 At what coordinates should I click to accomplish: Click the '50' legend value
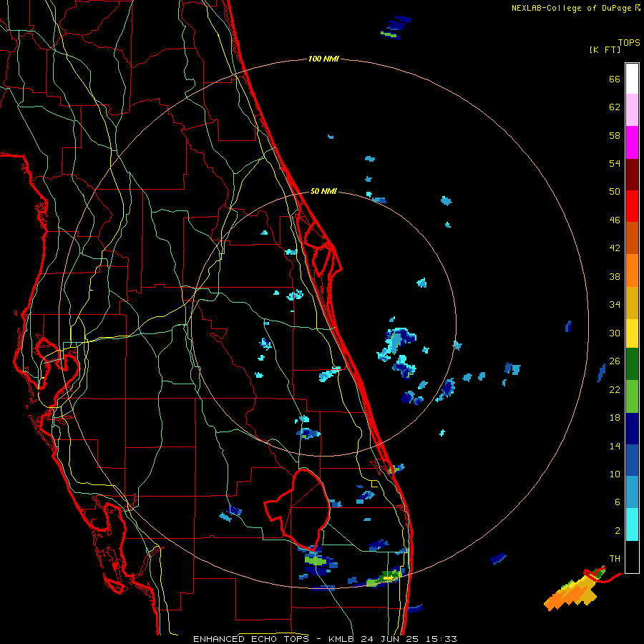[615, 192]
